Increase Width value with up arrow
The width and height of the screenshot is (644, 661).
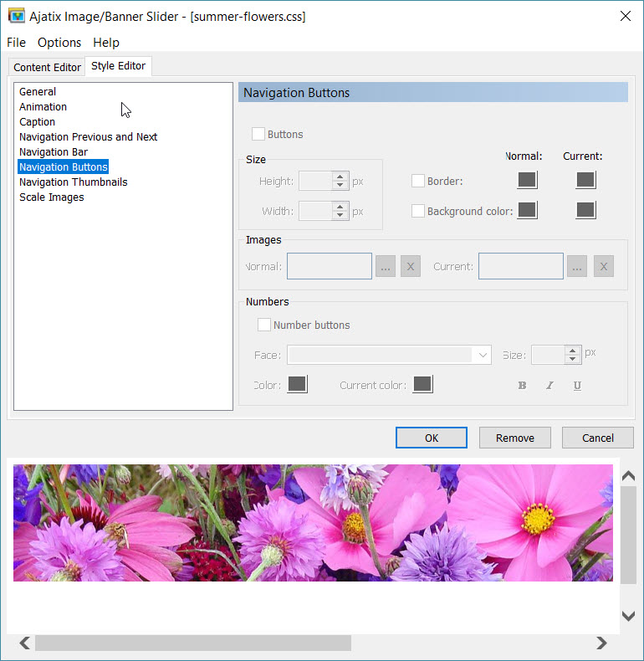tap(340, 206)
